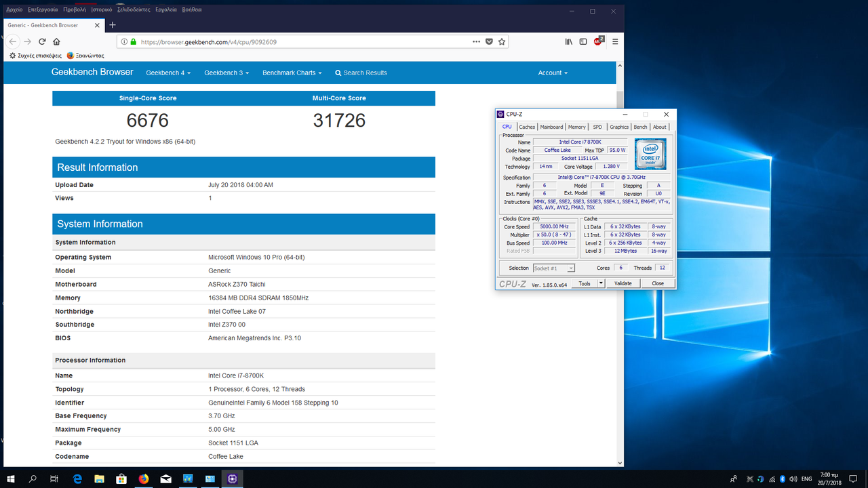Open File Explorer from taskbar

coord(99,479)
